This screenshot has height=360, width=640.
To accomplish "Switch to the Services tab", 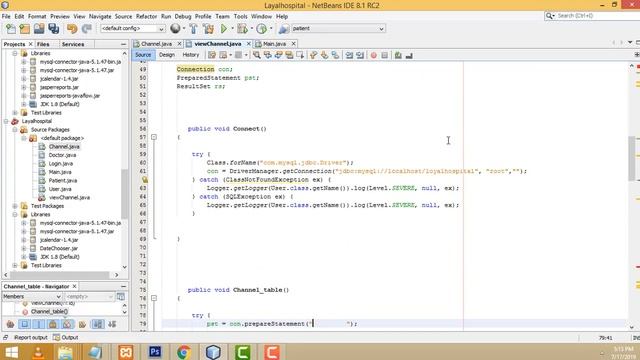I will tap(73, 44).
